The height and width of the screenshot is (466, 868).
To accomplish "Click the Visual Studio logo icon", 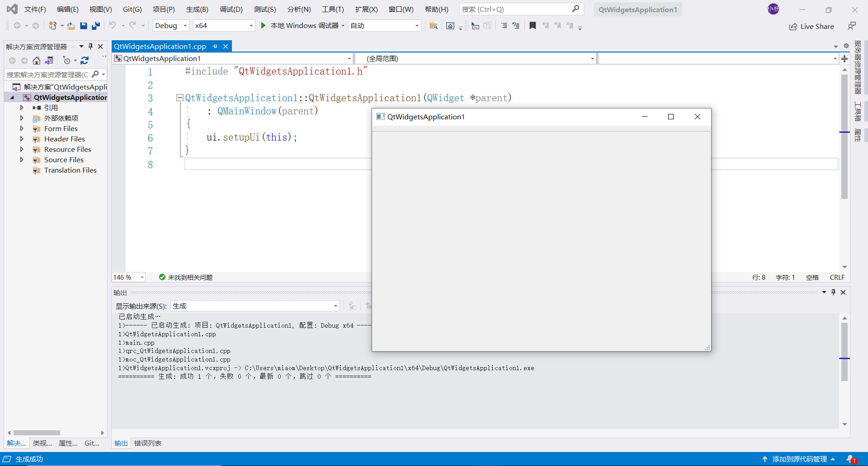I will 12,9.
